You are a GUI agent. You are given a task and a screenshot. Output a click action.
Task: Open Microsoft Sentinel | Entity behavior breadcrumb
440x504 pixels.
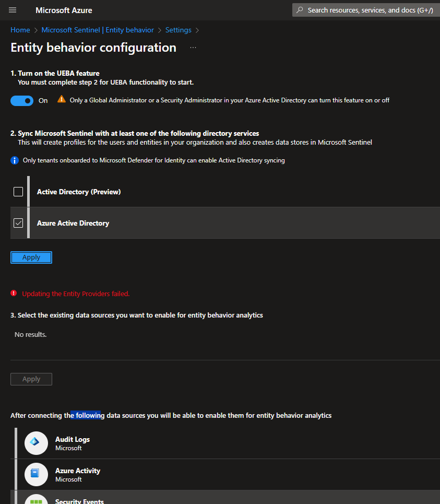[x=98, y=30]
